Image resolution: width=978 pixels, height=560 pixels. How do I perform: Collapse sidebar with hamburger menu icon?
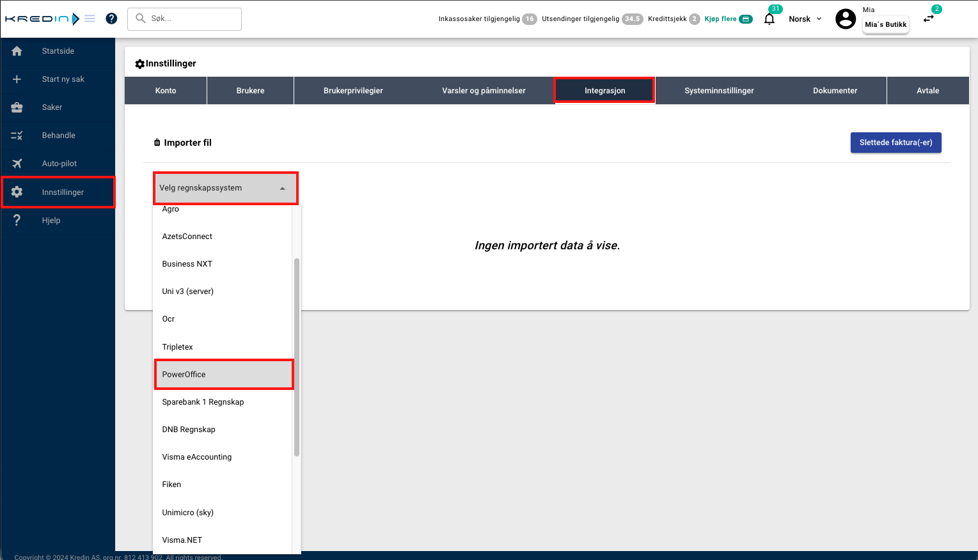tap(90, 19)
